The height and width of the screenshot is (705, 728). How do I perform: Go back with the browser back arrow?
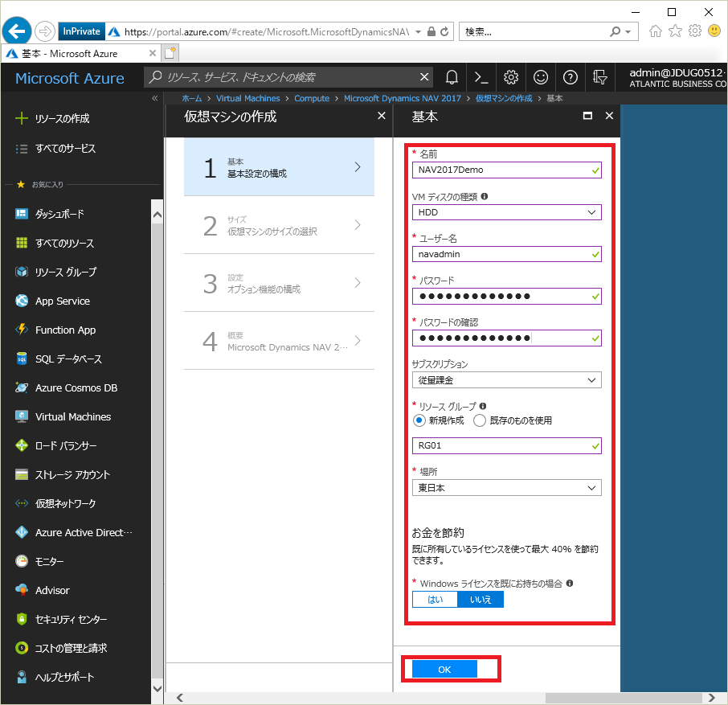coord(17,31)
